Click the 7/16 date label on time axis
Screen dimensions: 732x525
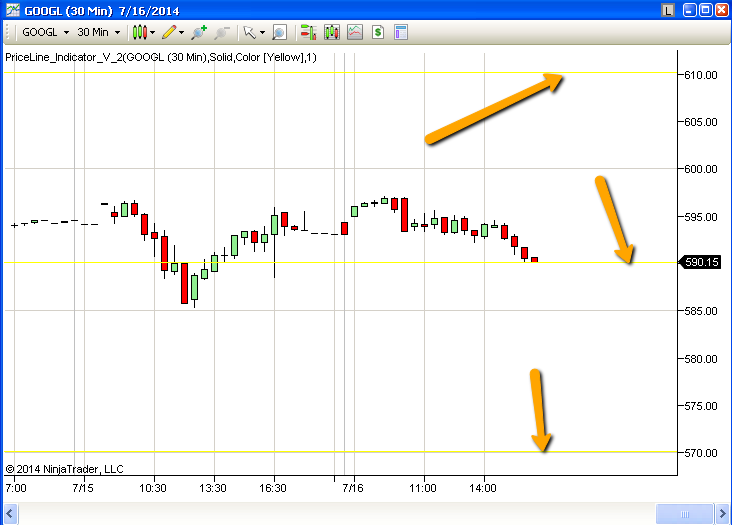click(x=352, y=488)
